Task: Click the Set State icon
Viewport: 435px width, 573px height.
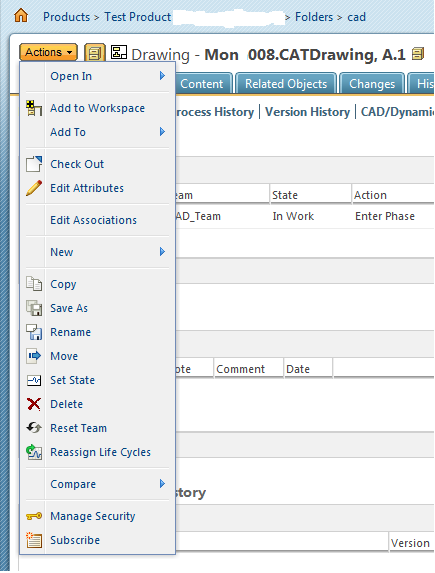Action: [34, 380]
